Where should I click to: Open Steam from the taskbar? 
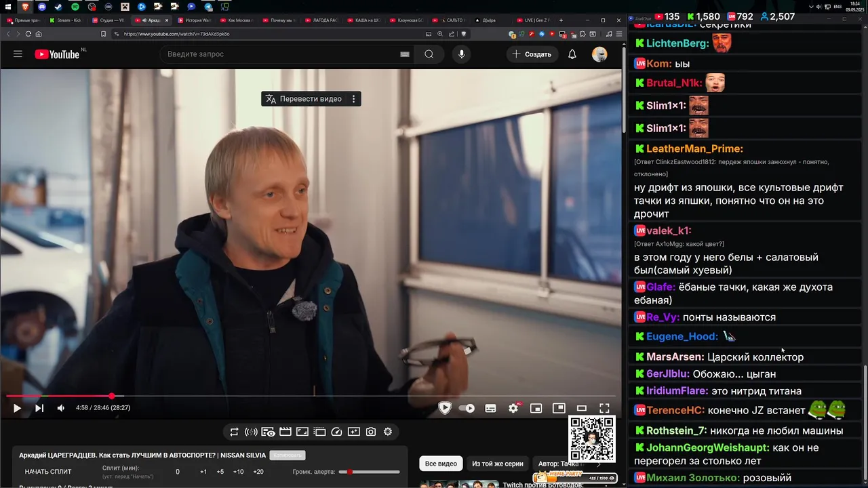click(58, 7)
